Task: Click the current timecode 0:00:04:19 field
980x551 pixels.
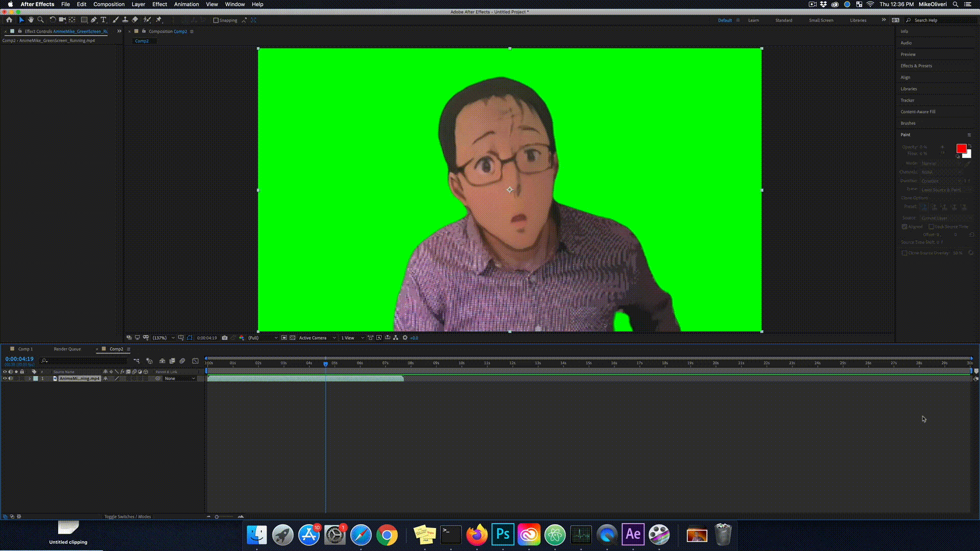Action: pyautogui.click(x=19, y=359)
